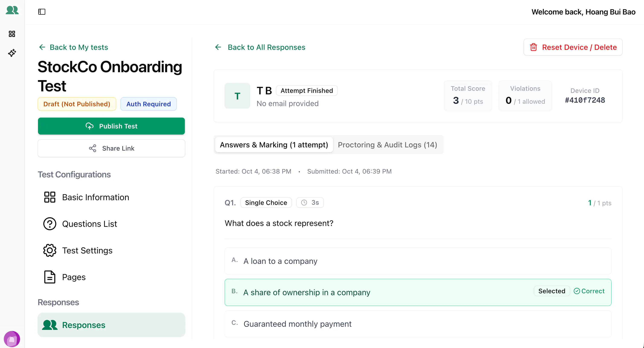
Task: Click the trash icon in Reset Device button
Action: pos(533,47)
